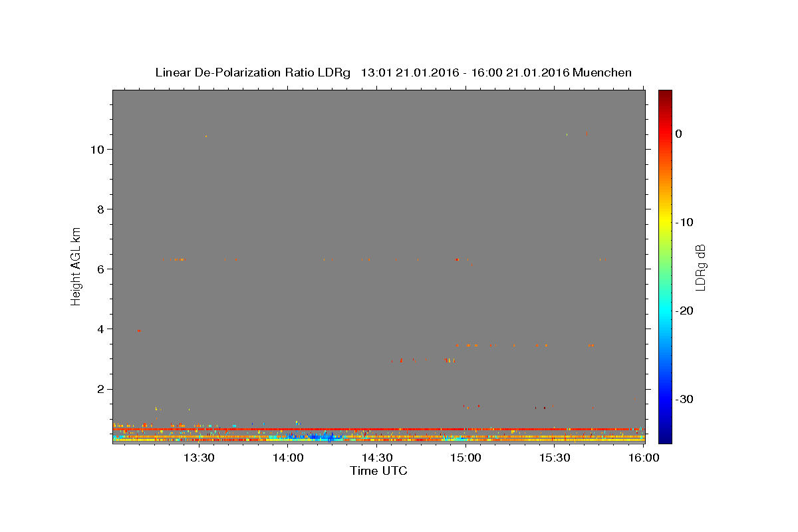
Task: Click the 'Time UTC' axis label
Action: [378, 471]
